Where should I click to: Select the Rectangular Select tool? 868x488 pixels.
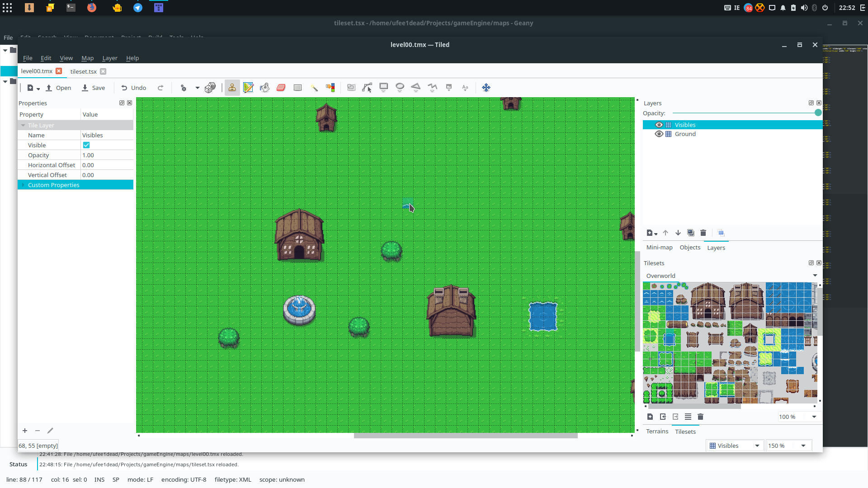(297, 88)
